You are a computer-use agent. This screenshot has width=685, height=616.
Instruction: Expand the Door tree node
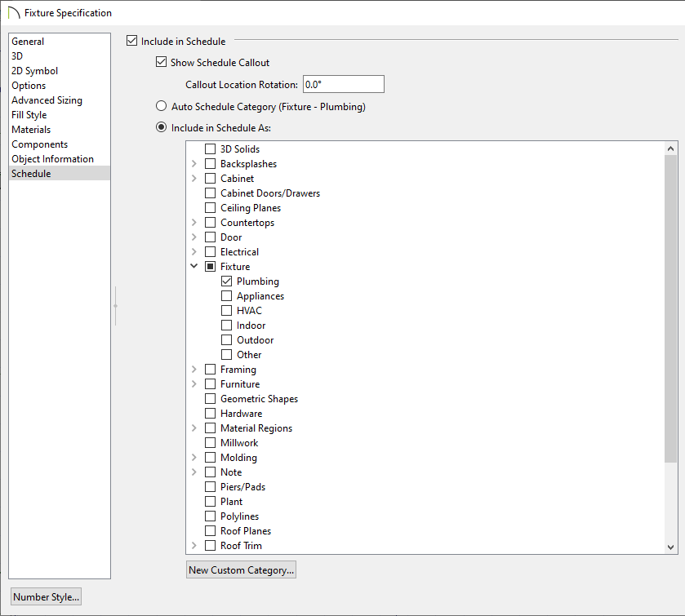click(x=194, y=237)
